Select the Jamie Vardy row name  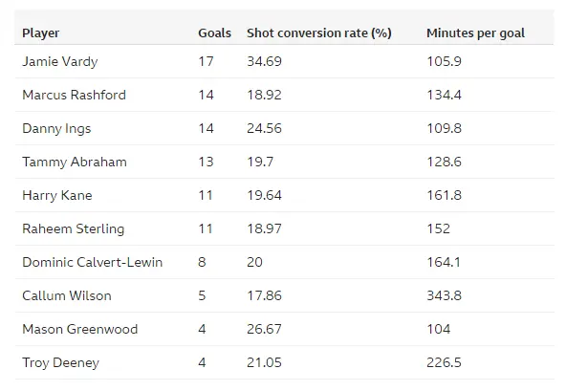click(x=57, y=61)
